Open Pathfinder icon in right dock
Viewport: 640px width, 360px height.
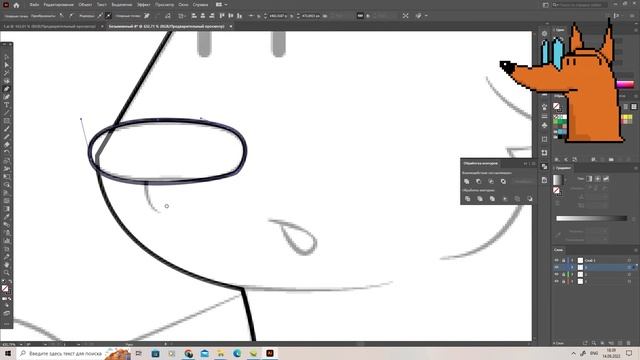(x=544, y=167)
